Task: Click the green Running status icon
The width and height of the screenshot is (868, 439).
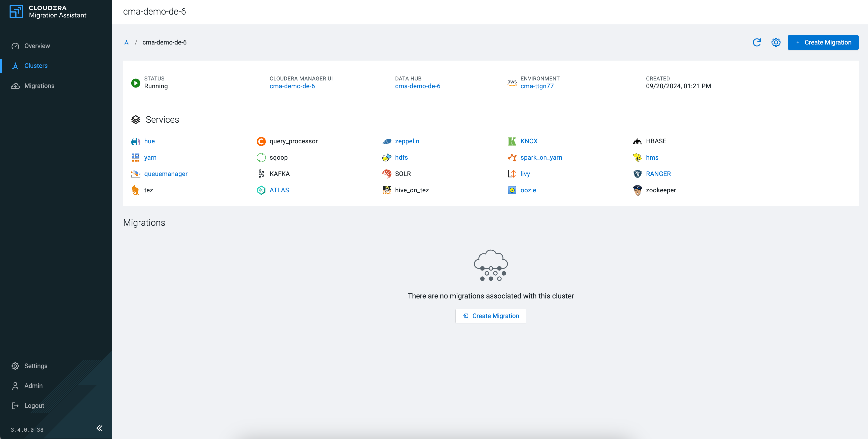Action: click(135, 83)
